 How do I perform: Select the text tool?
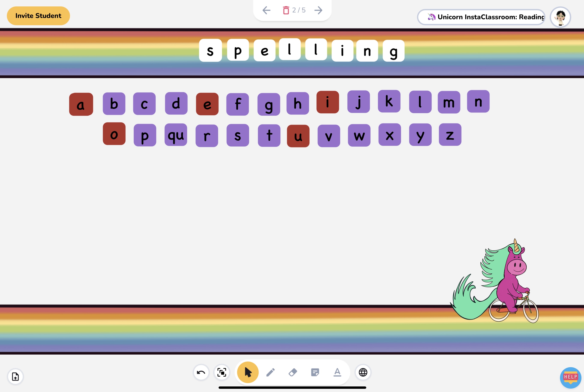pos(338,372)
